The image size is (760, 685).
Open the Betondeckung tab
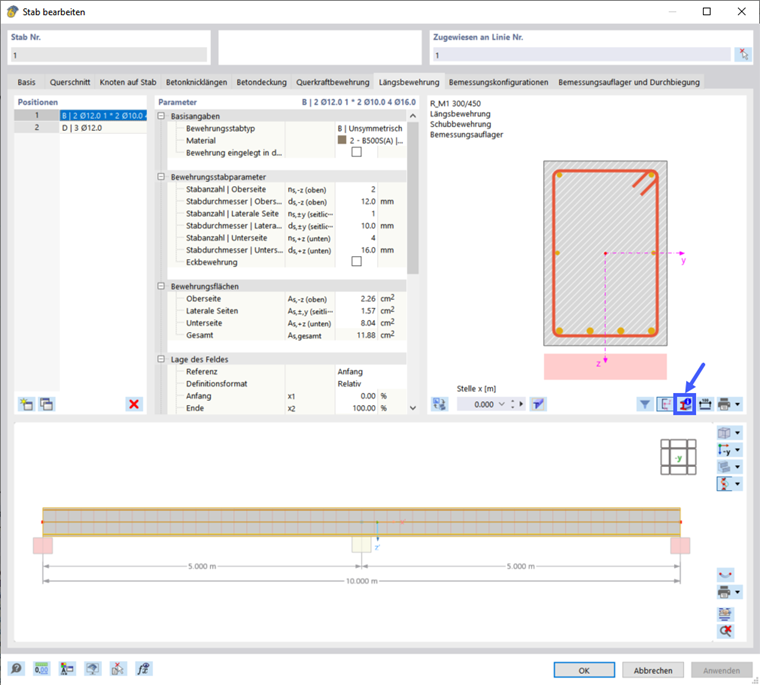[261, 82]
